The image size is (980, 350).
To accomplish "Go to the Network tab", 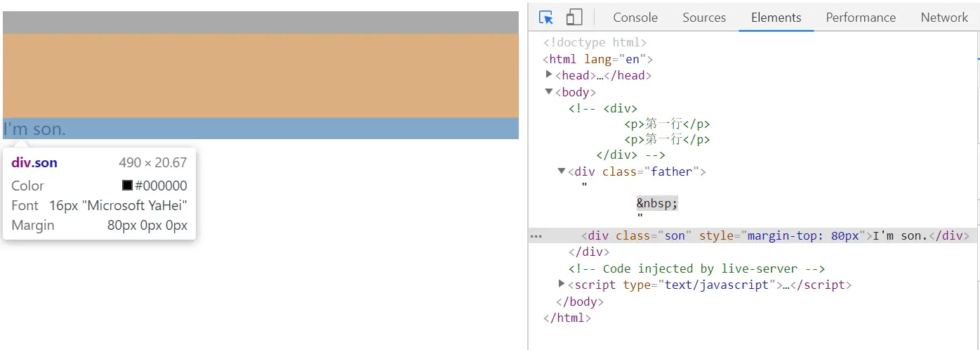I will click(944, 18).
